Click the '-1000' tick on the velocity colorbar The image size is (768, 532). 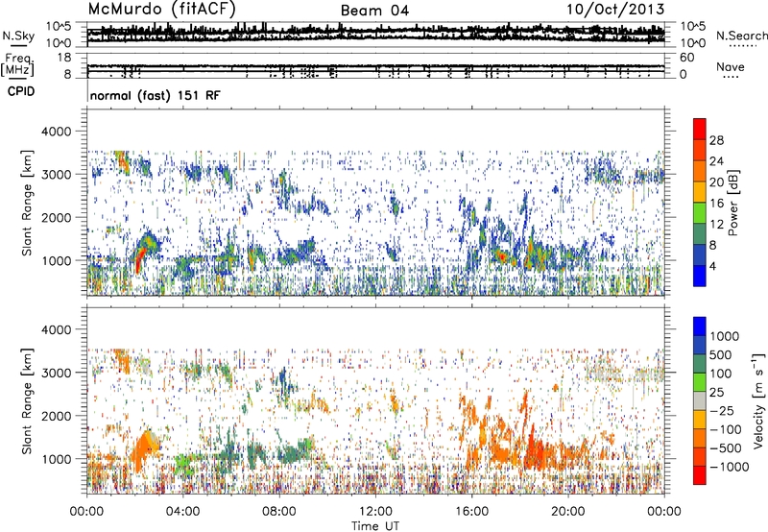729,467
